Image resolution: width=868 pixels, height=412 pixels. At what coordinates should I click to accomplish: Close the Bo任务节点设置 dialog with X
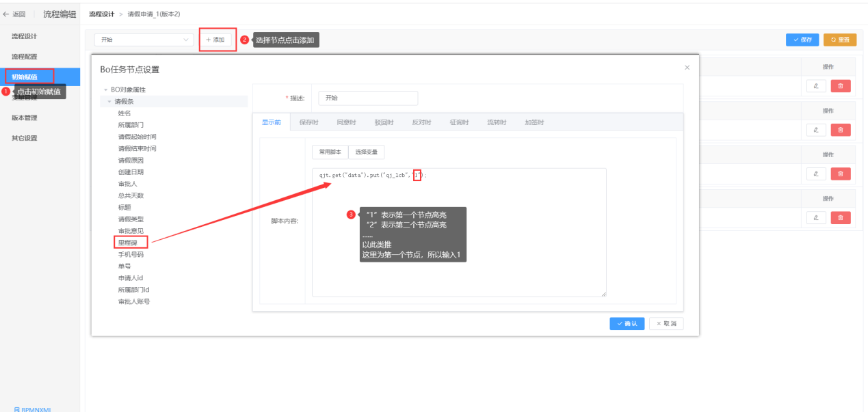point(687,68)
